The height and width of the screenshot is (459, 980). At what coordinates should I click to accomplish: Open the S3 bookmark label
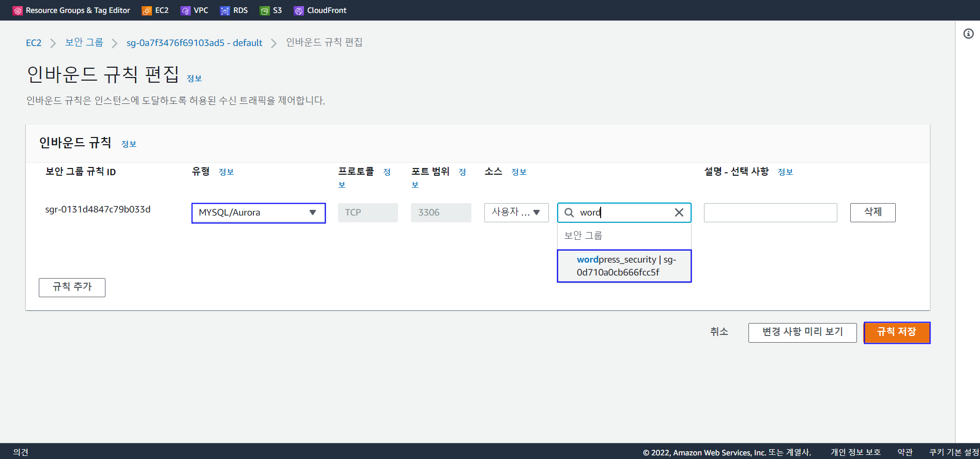pos(277,10)
